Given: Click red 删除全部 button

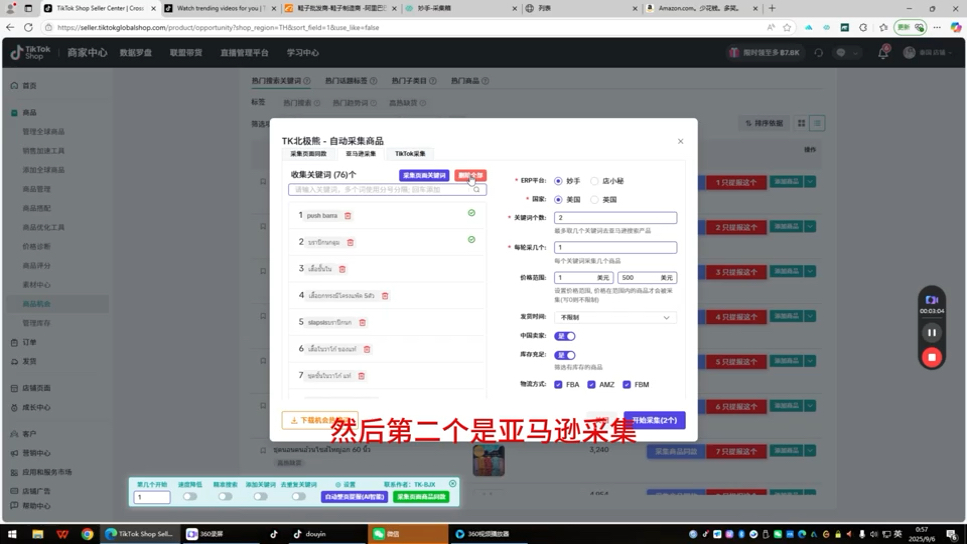Looking at the screenshot, I should [471, 176].
